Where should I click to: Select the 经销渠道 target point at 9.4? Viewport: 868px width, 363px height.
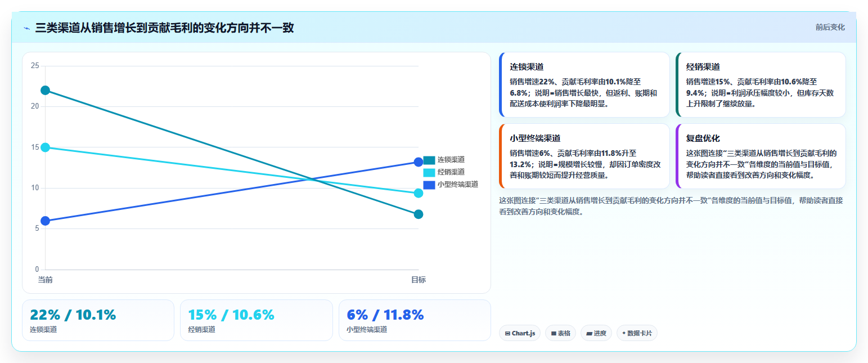click(x=419, y=193)
